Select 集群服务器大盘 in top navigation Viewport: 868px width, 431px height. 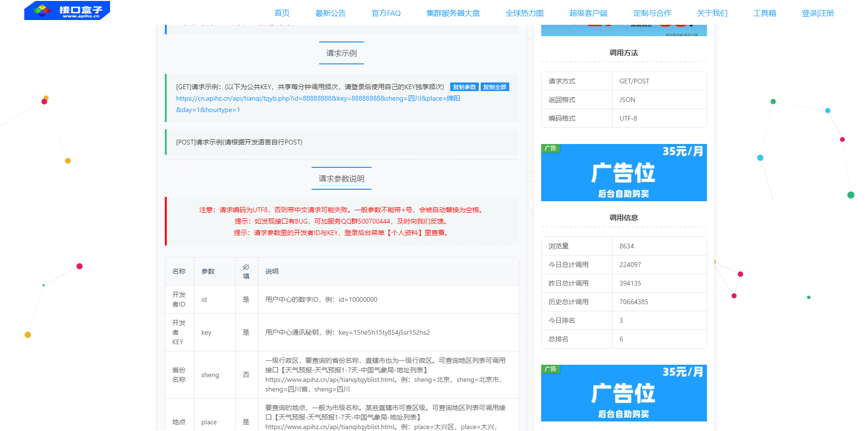[x=453, y=13]
